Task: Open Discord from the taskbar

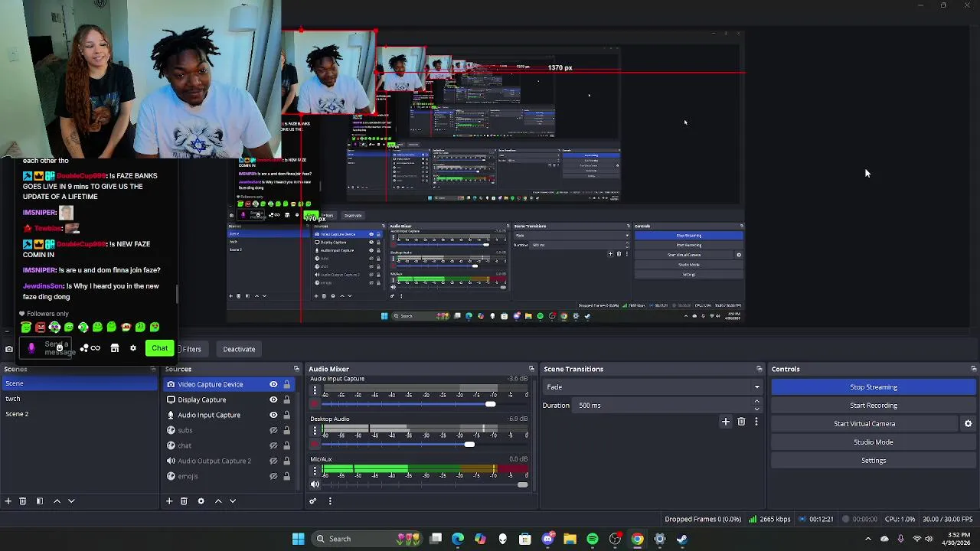Action: tap(547, 539)
